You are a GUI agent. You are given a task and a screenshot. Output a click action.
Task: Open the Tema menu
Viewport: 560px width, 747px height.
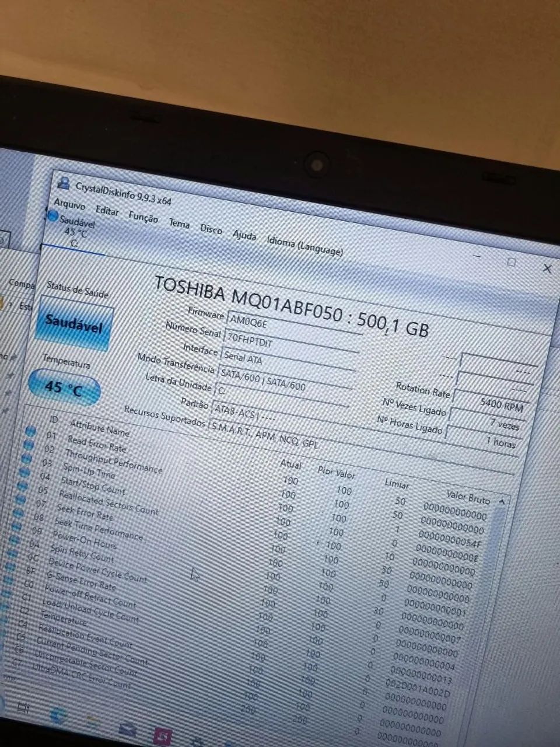[179, 224]
